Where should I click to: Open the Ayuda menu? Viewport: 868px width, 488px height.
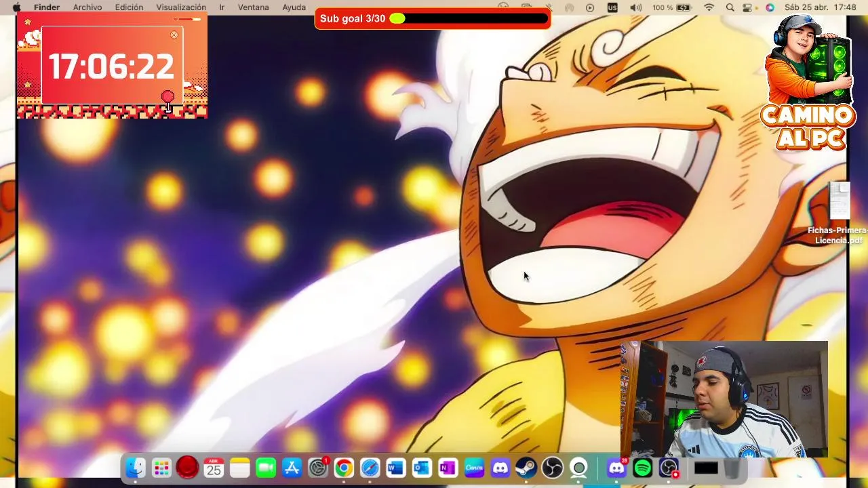(x=294, y=7)
